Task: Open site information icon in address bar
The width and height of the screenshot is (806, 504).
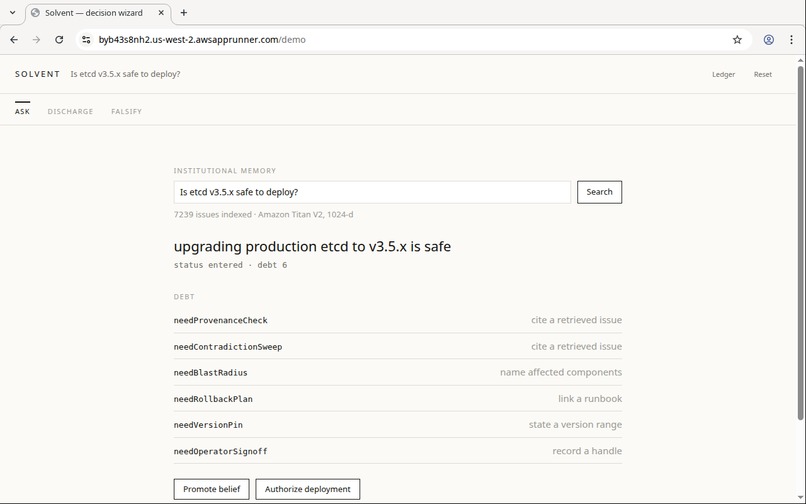Action: (x=86, y=40)
